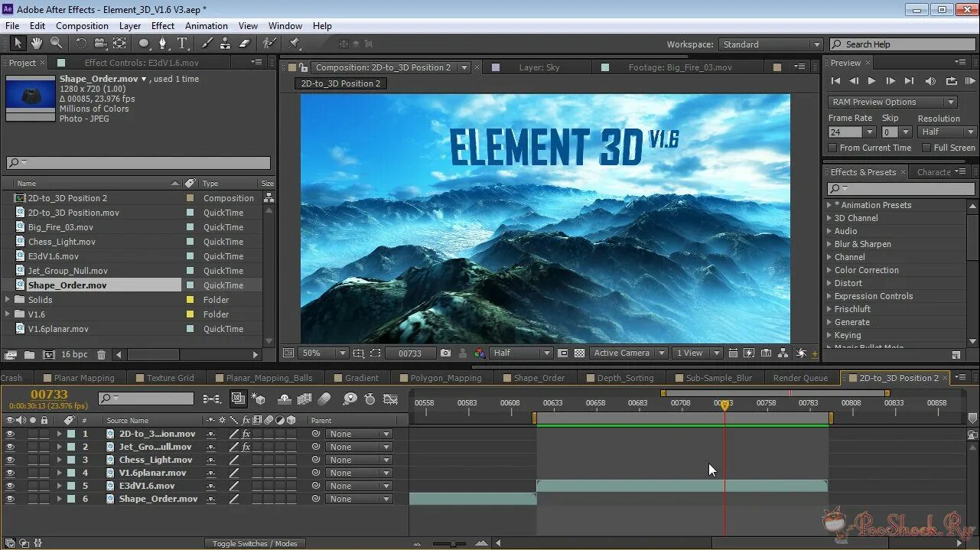Hide the V1.6planar.mov layer eye

click(x=10, y=473)
